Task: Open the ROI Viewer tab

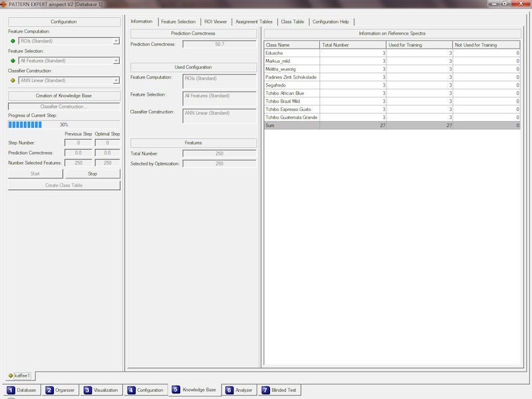Action: tap(215, 21)
